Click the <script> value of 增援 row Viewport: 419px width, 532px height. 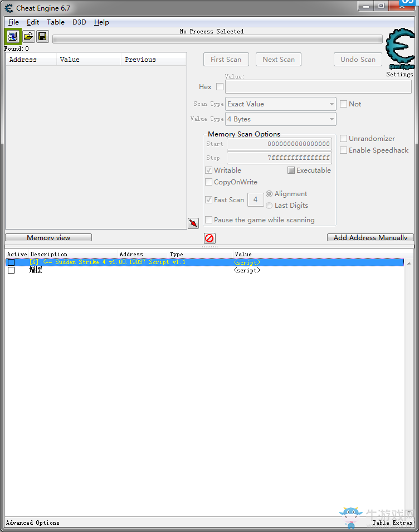click(x=247, y=270)
